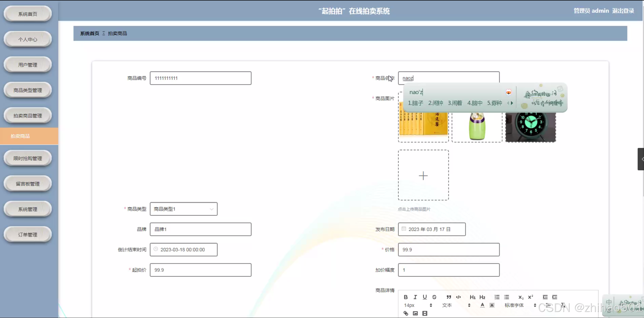
Task: Click the plus box to upload image
Action: (423, 175)
